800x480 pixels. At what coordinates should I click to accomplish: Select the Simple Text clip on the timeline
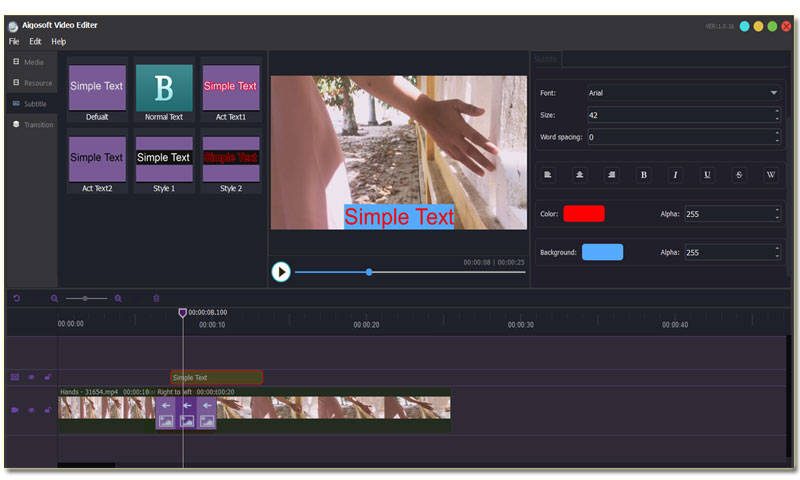pyautogui.click(x=216, y=377)
